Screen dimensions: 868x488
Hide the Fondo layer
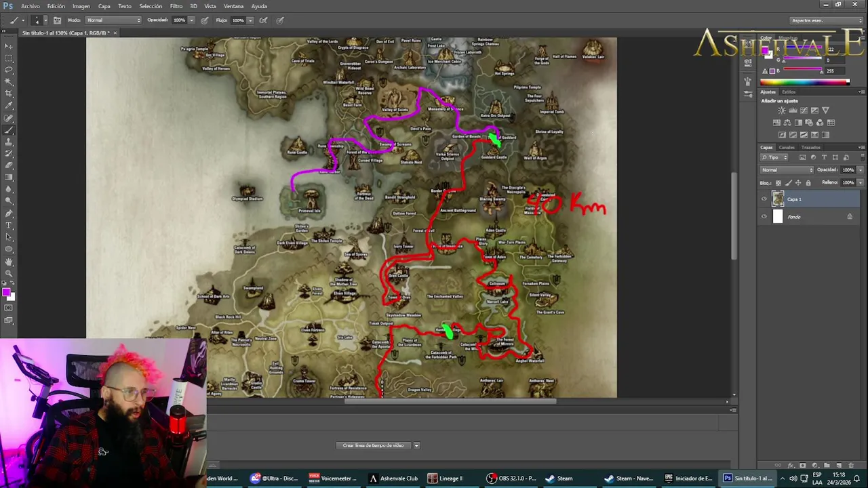point(764,217)
